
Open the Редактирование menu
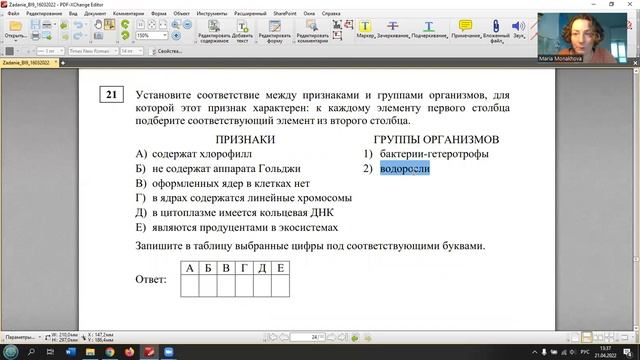pos(44,13)
